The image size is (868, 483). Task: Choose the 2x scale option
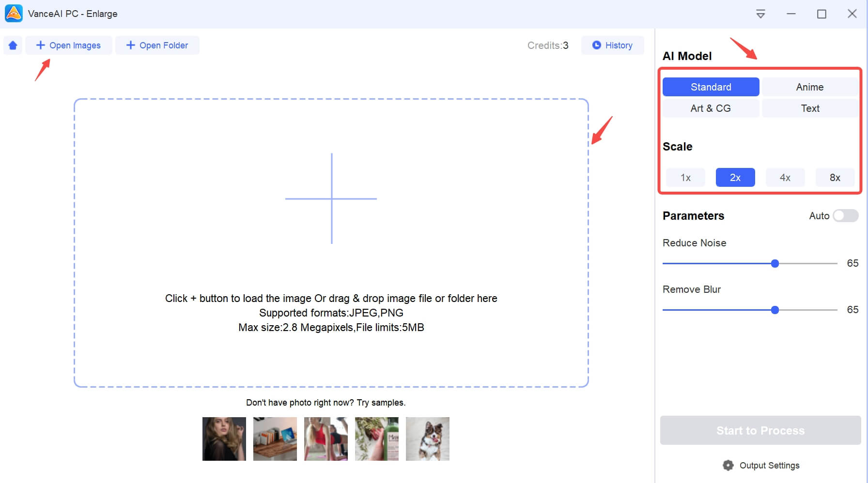735,177
